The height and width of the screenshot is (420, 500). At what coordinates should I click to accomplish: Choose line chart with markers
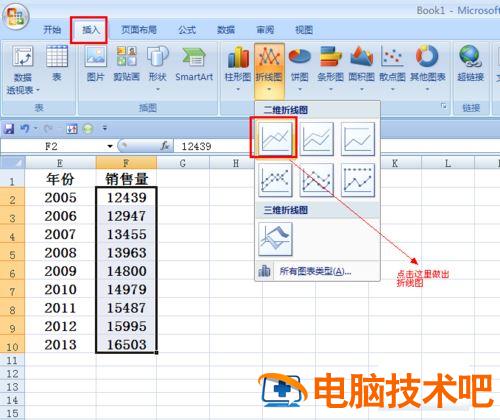(275, 180)
